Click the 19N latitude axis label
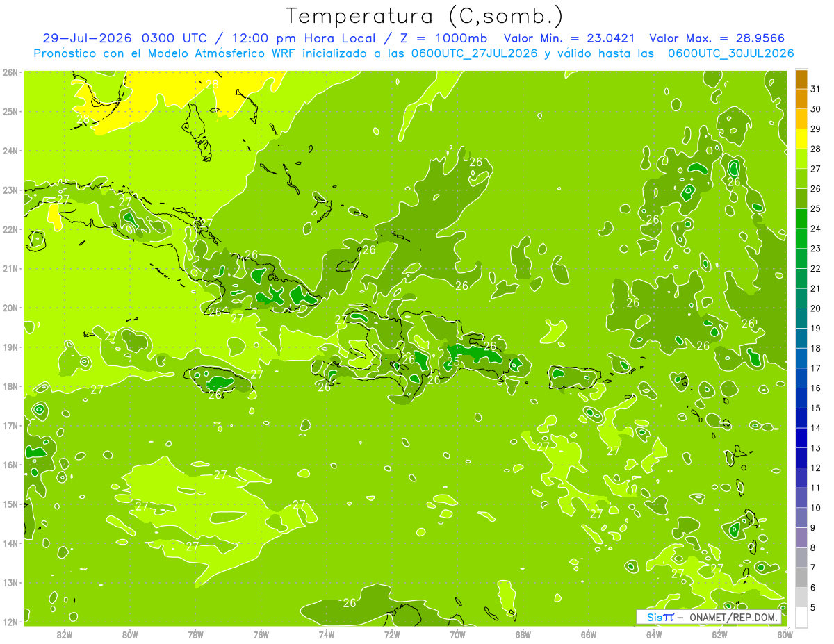The height and width of the screenshot is (644, 834). (x=10, y=347)
